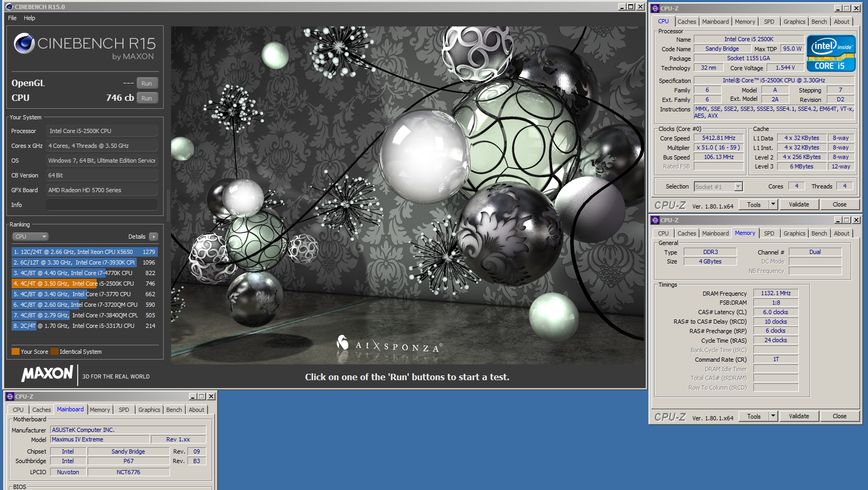This screenshot has width=868, height=490.
Task: Select ranking row Intel Xeon CPU X5650
Action: [84, 252]
